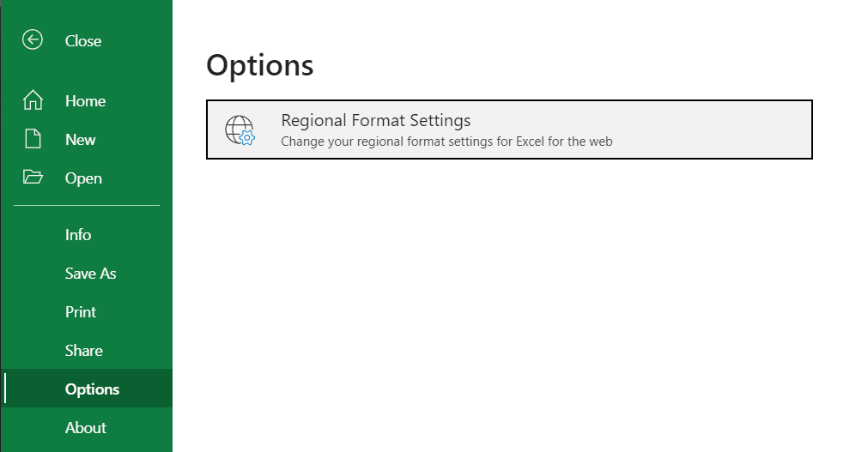Open the Info page
The image size is (868, 452).
78,235
